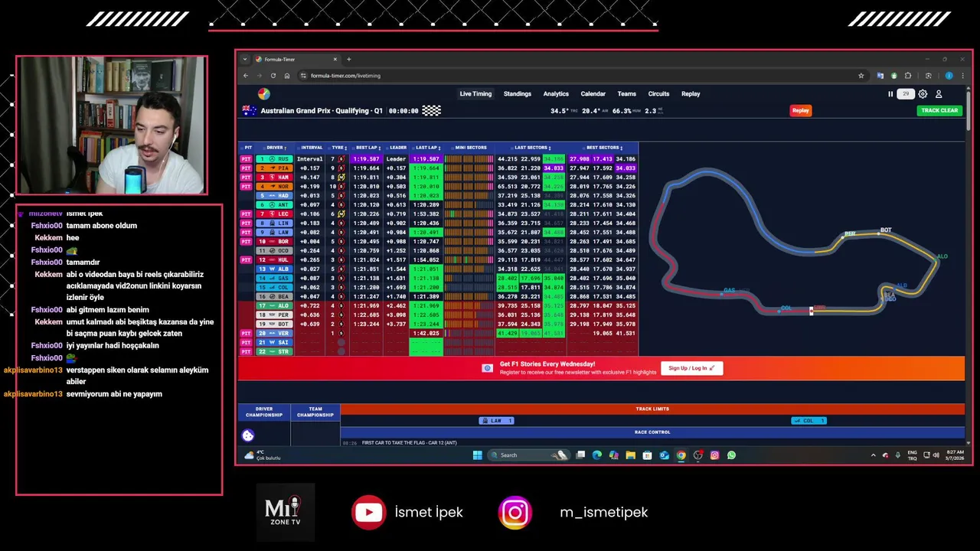Screen dimensions: 980x551
Task: Select driver NOR in position 4
Action: tap(274, 187)
